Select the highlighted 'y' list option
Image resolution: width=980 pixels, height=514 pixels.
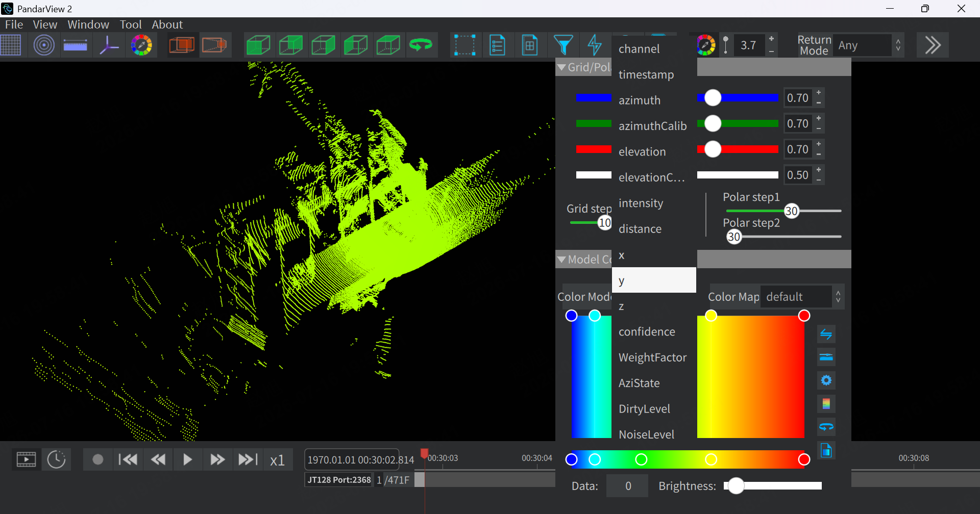pyautogui.click(x=654, y=280)
